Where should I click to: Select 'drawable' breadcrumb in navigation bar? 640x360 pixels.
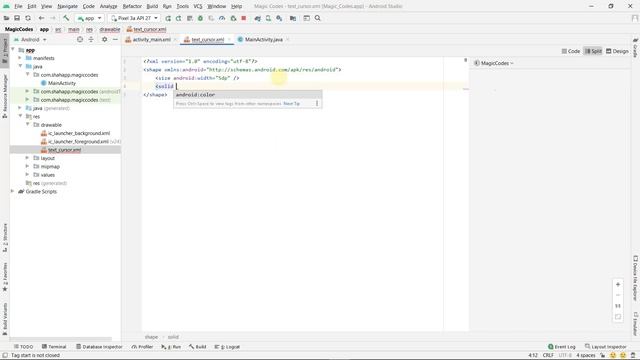pyautogui.click(x=110, y=29)
